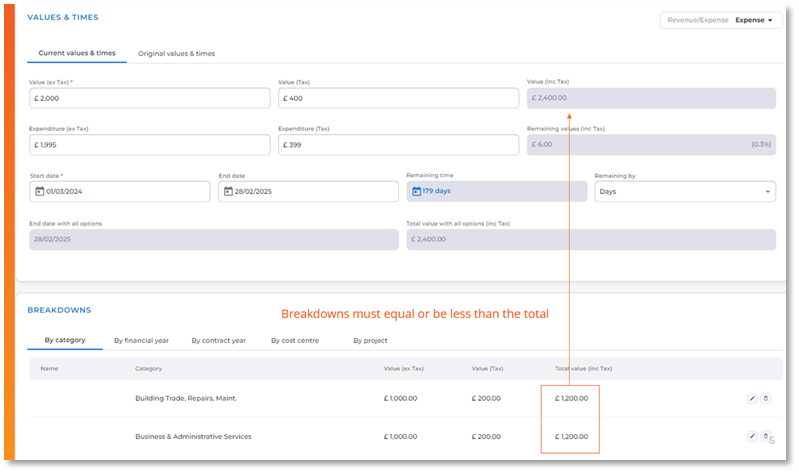
Task: Click the (0.3%) remaining percentage
Action: [x=761, y=145]
